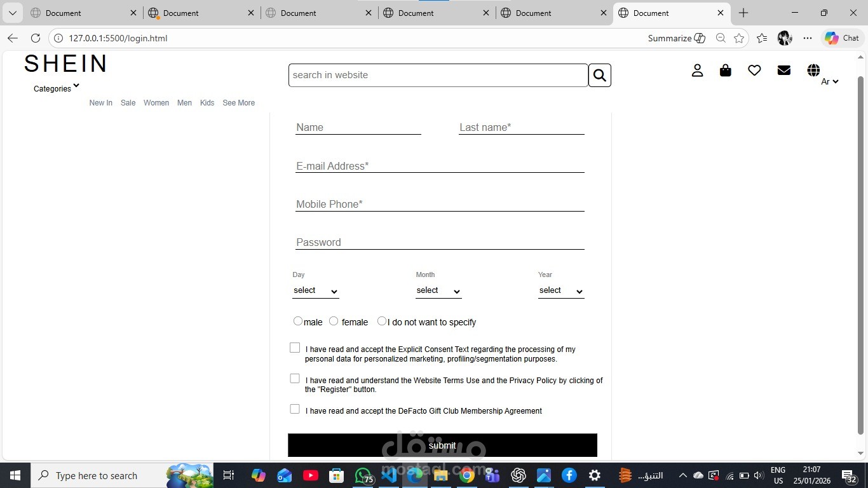Image resolution: width=868 pixels, height=488 pixels.
Task: Open the Sale menu item
Action: coord(128,103)
